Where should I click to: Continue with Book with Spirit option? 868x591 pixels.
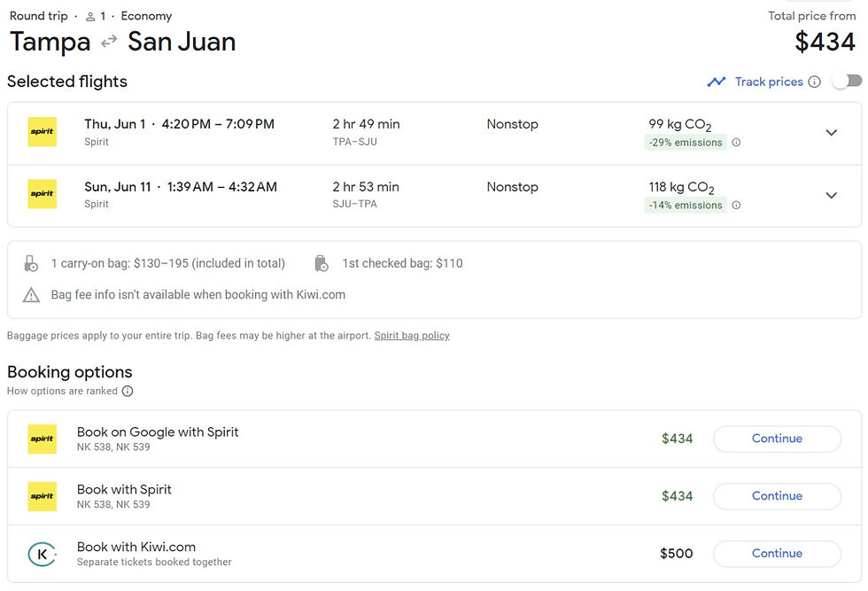pyautogui.click(x=778, y=496)
